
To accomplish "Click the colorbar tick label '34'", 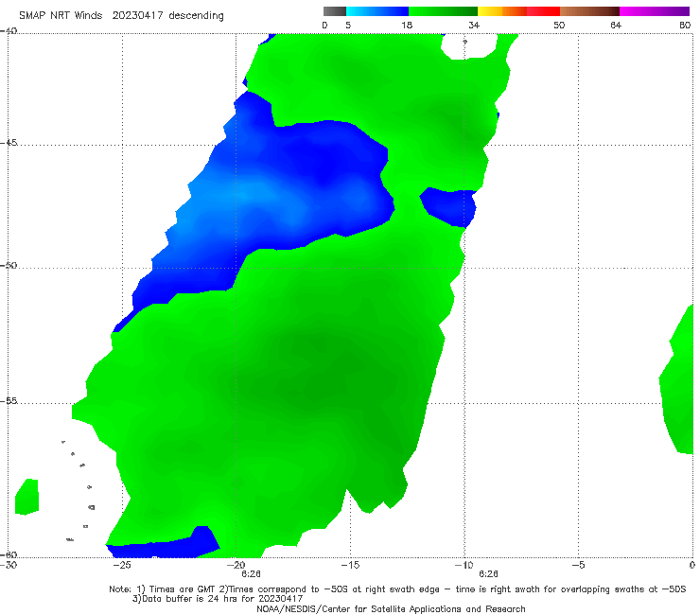I will click(474, 25).
